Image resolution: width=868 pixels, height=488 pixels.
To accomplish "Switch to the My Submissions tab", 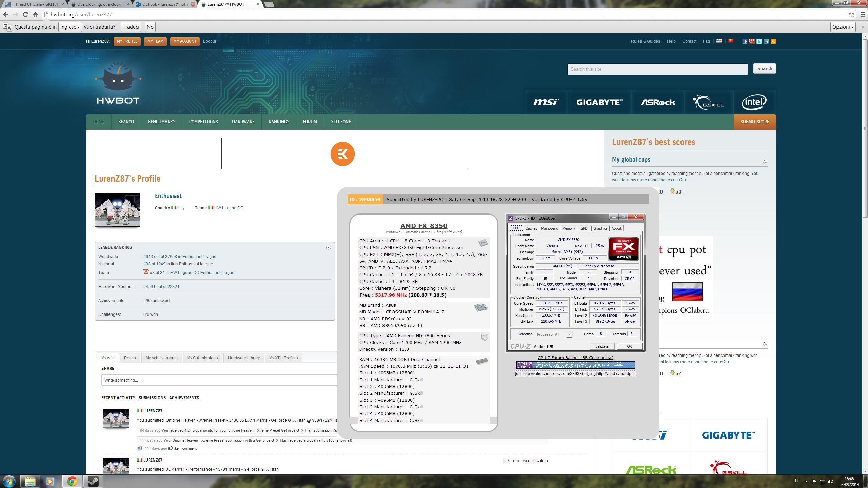I will coord(202,358).
